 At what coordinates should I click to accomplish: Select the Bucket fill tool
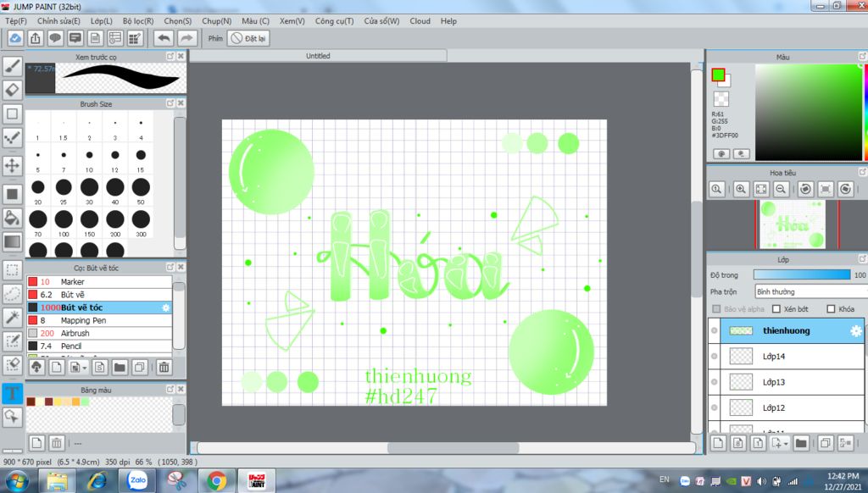click(12, 218)
